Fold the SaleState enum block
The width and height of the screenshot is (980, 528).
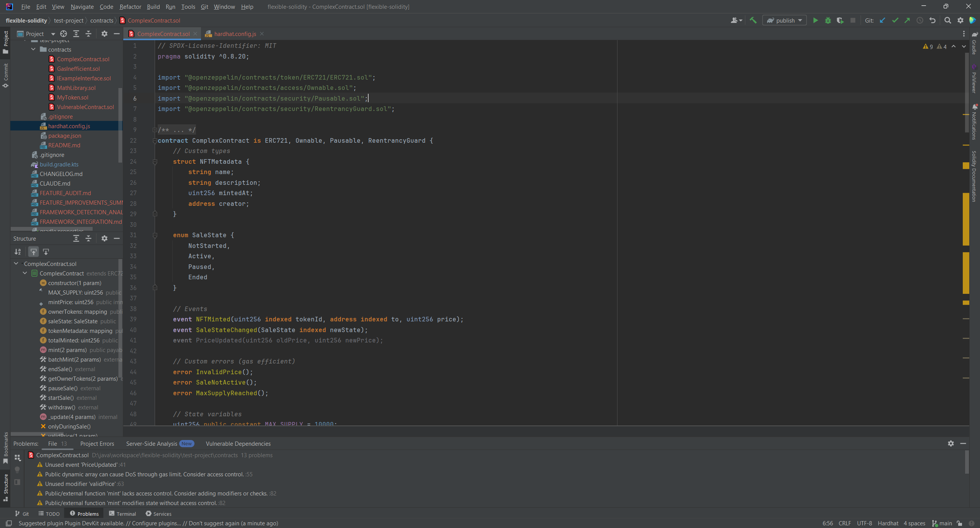coord(155,235)
